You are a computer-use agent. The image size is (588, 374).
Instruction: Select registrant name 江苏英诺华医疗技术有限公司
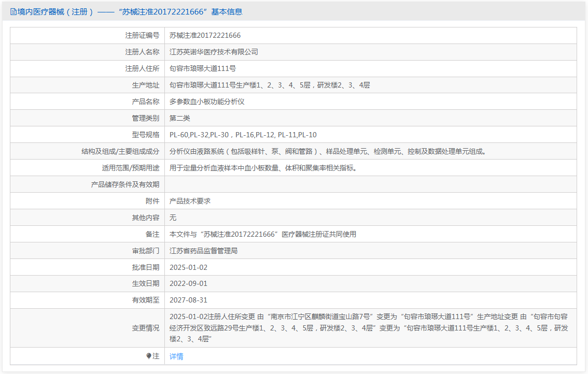214,52
